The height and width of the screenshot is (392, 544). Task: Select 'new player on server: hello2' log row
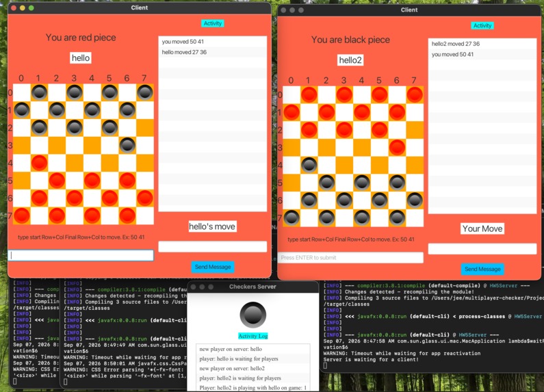point(253,369)
